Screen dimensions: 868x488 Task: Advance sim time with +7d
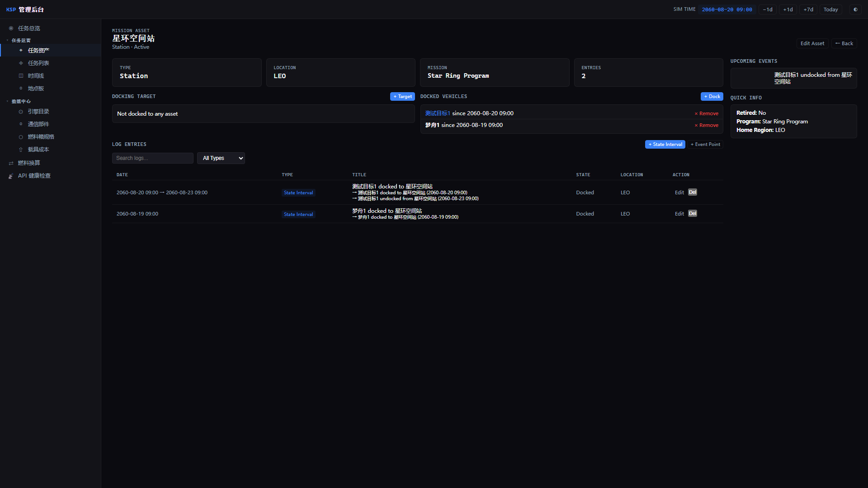808,9
